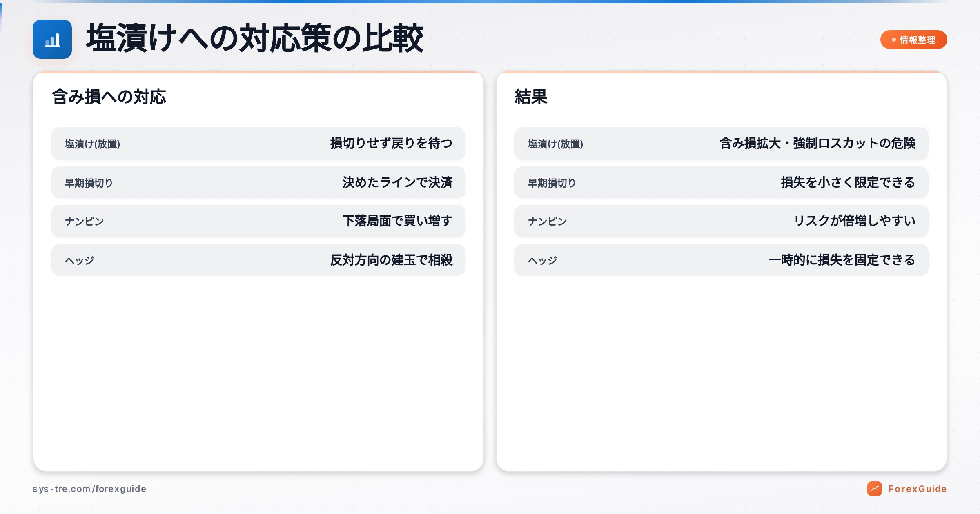Select 早期損切り label in 含み損への対応 card

89,183
